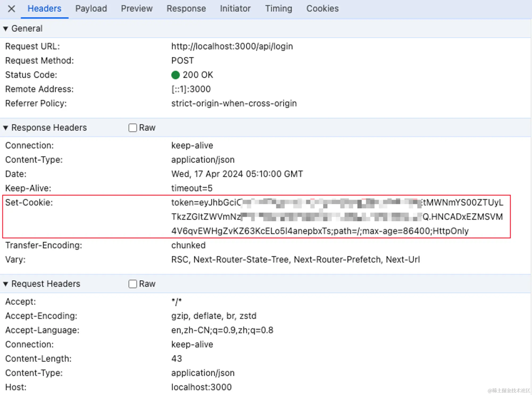The width and height of the screenshot is (532, 395).
Task: Switch to the Response tab
Action: pos(186,9)
